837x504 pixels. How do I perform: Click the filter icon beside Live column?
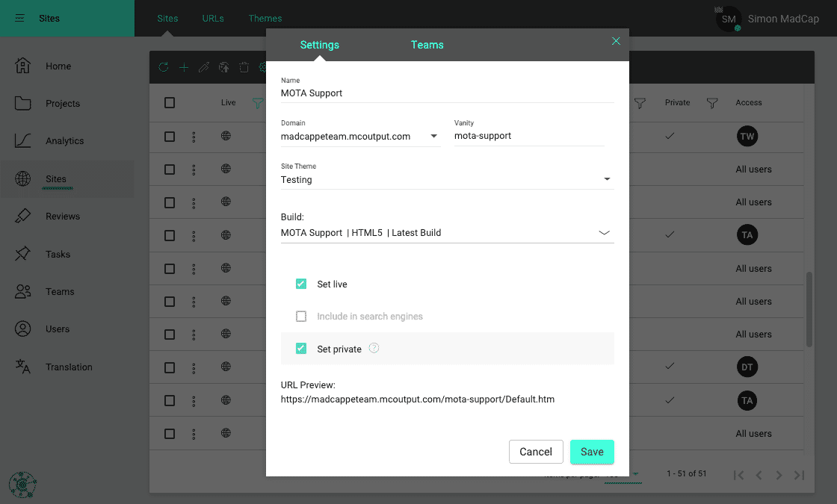click(x=257, y=103)
